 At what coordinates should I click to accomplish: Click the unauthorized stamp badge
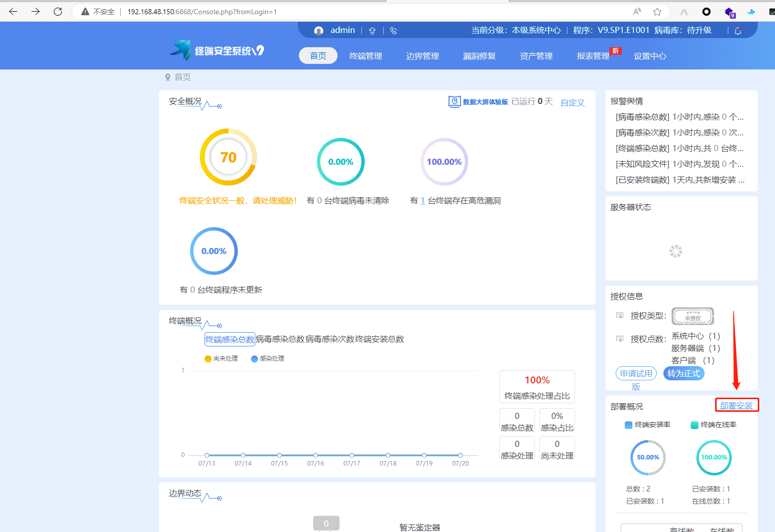[x=693, y=316]
